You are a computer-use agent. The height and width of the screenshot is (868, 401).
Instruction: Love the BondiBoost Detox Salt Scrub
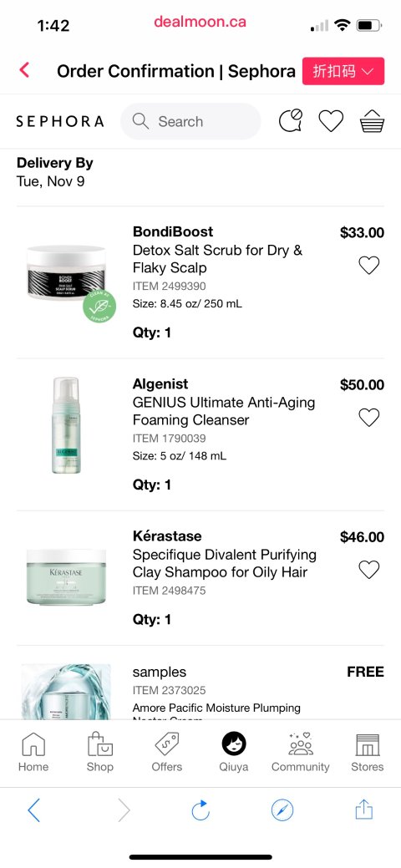[369, 265]
